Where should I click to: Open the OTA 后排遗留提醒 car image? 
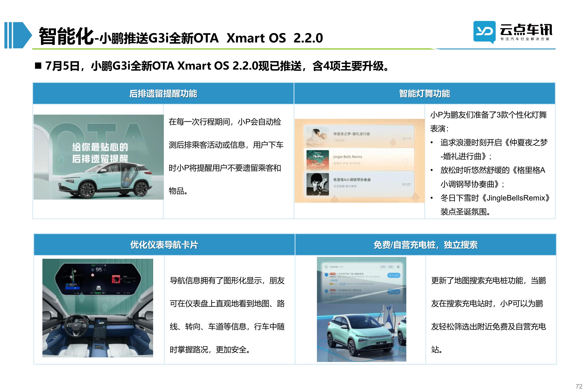[98, 157]
